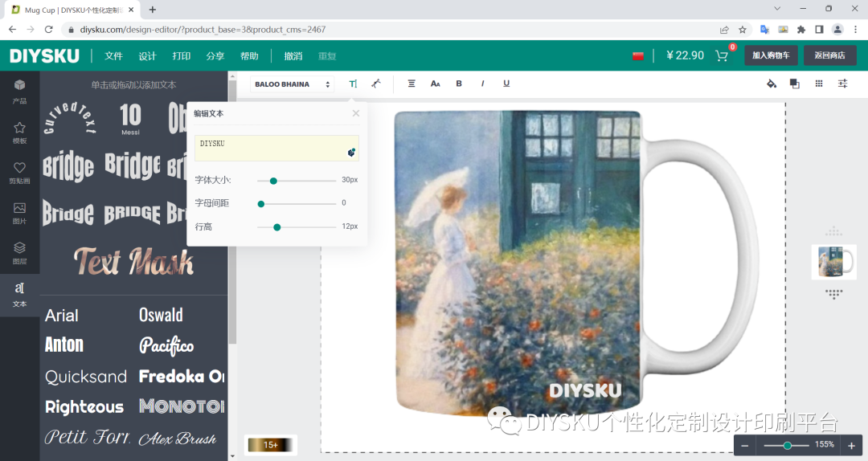Viewport: 868px width, 461px height.
Task: Toggle italic text formatting
Action: click(482, 84)
